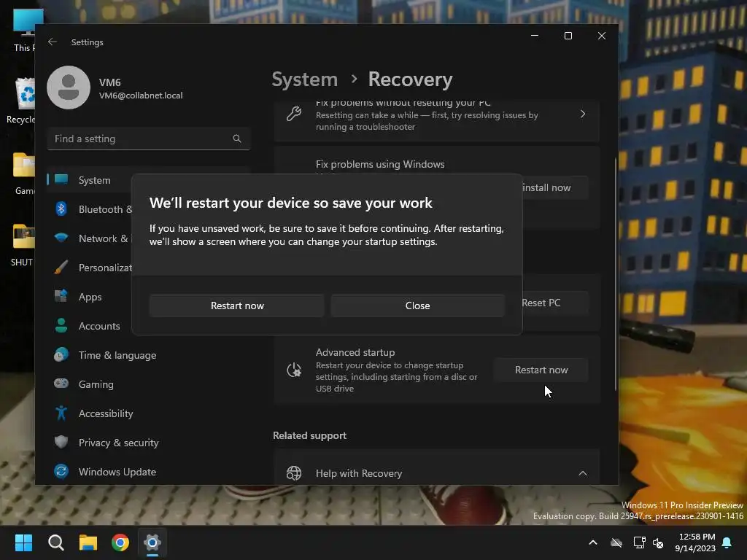Open Gaming settings page

pyautogui.click(x=149, y=384)
